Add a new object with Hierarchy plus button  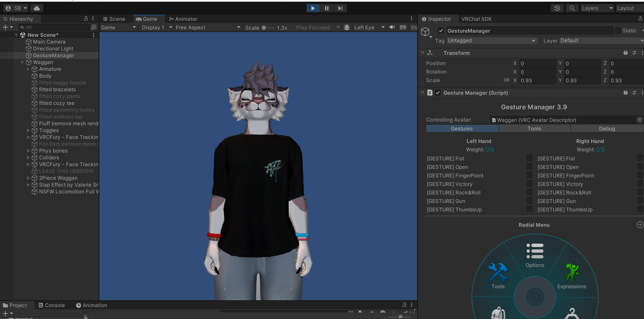coord(7,27)
